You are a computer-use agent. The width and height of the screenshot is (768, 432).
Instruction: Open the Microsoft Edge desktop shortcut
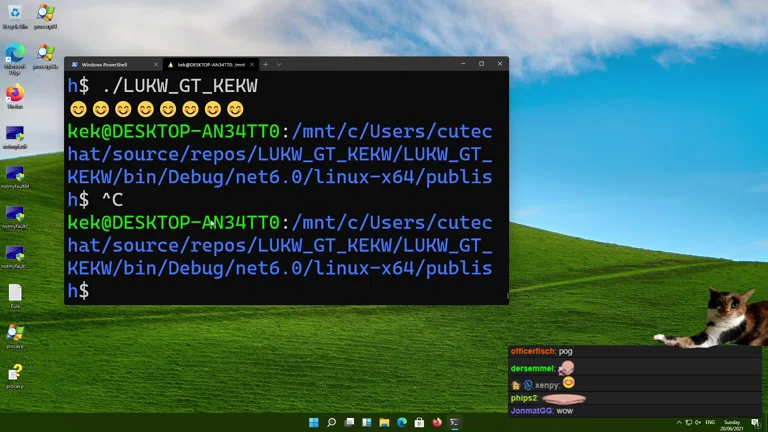point(15,59)
